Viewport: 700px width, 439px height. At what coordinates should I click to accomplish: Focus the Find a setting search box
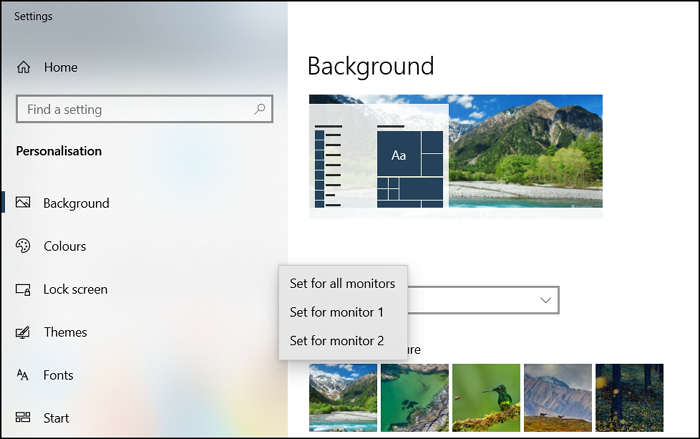click(x=144, y=109)
